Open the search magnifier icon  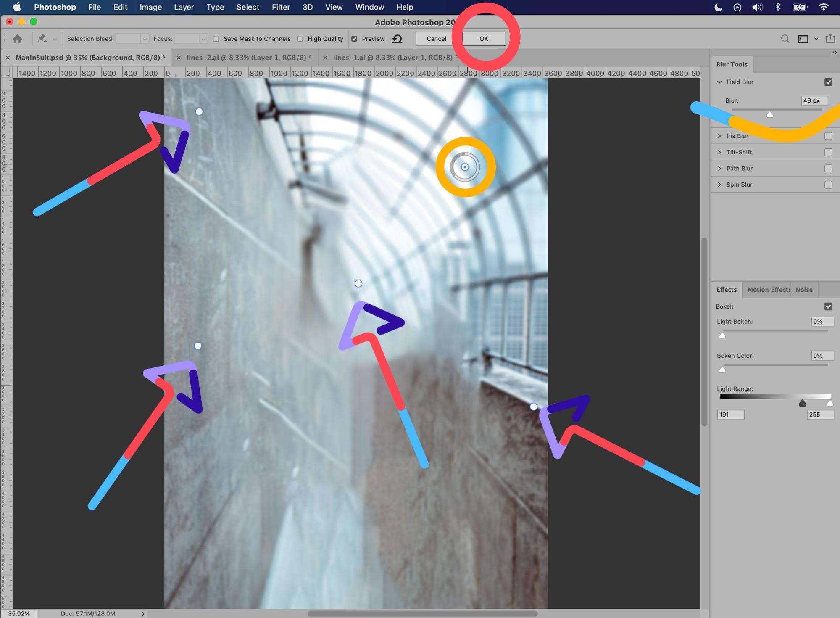785,39
